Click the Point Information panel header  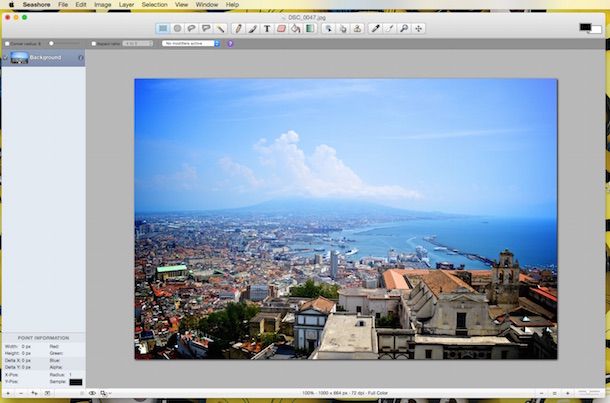pos(44,338)
